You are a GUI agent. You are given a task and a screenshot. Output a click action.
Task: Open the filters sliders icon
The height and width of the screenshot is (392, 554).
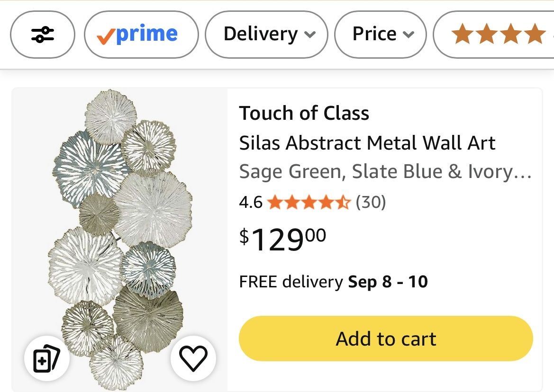click(x=42, y=34)
